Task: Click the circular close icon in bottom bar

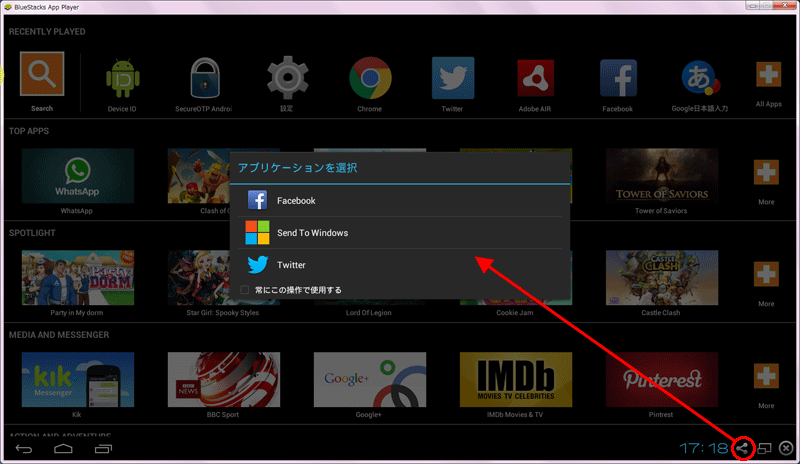Action: click(786, 448)
